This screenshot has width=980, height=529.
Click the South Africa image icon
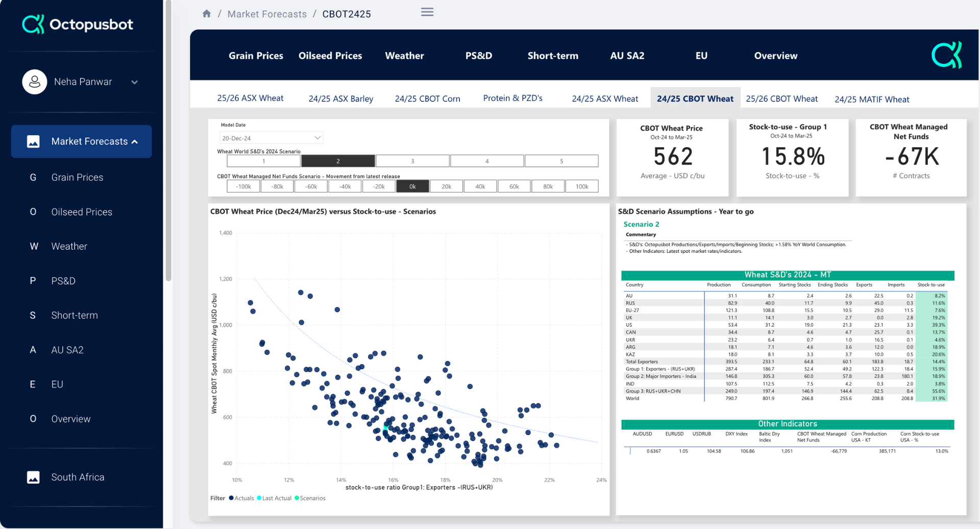coord(33,477)
